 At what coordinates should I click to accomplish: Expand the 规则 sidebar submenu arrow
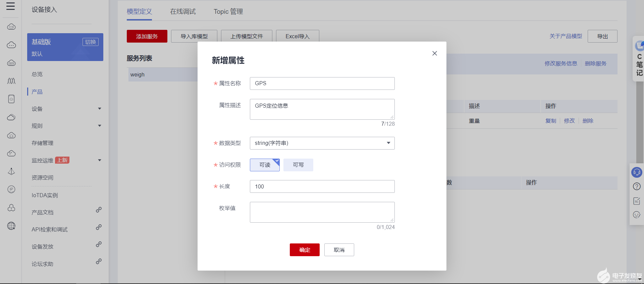(x=100, y=126)
